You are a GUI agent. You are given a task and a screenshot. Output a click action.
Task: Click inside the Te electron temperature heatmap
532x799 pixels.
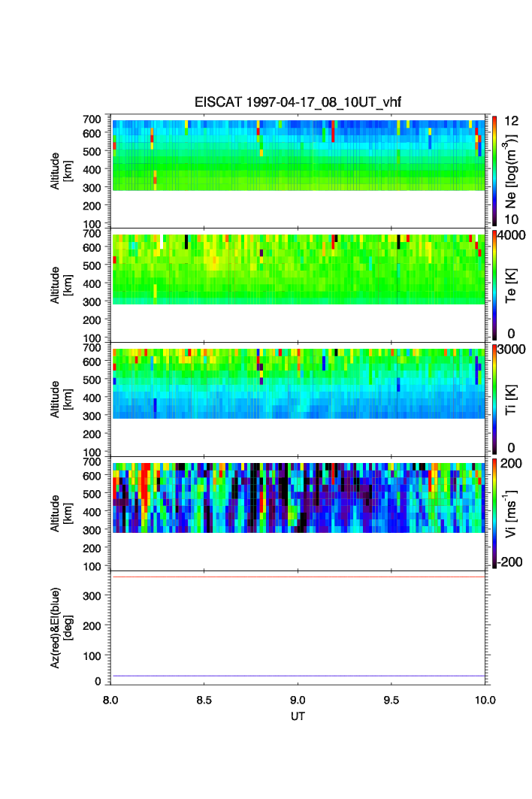(298, 270)
